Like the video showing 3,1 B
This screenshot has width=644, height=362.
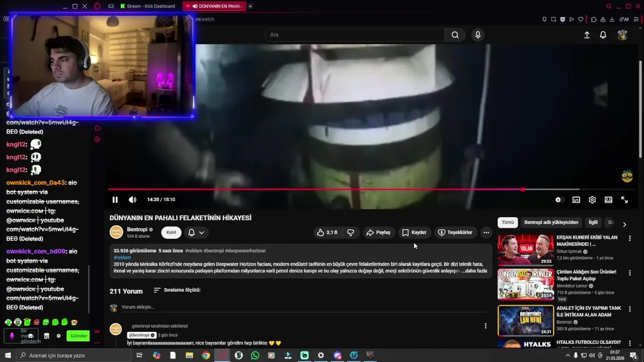click(327, 232)
